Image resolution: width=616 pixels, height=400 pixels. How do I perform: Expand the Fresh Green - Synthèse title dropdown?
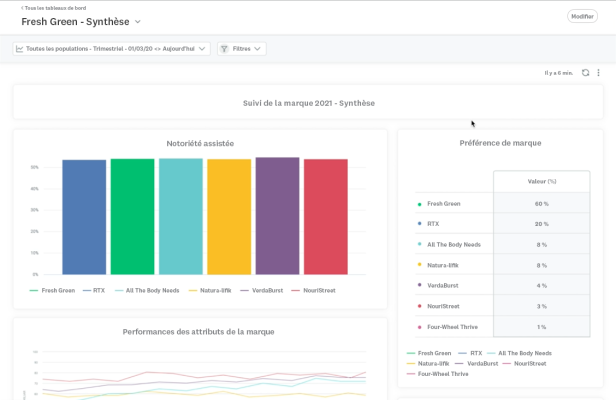[138, 21]
